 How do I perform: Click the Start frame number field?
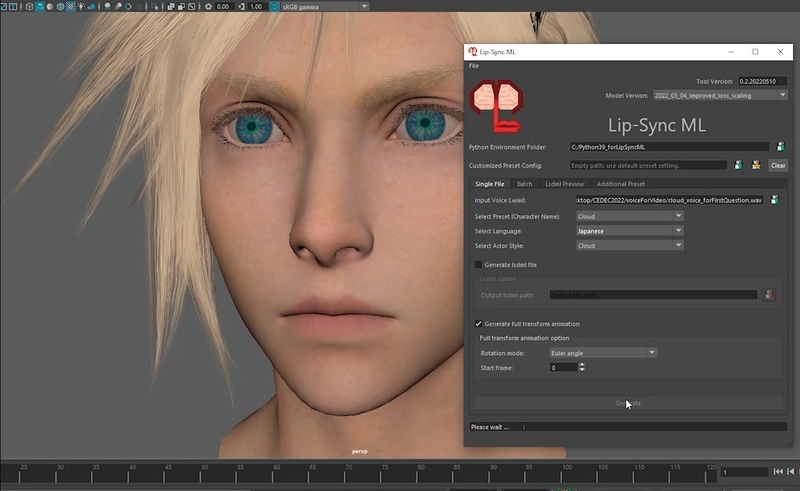[x=564, y=367]
